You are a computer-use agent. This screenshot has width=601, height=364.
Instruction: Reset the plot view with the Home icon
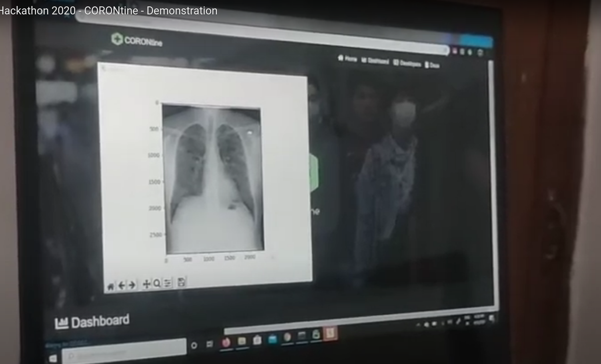(111, 286)
